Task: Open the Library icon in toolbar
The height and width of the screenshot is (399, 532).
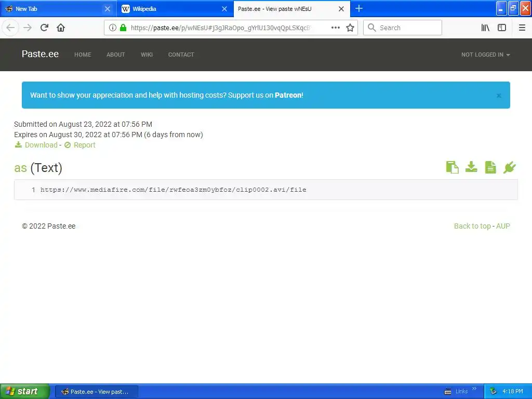Action: 485,28
